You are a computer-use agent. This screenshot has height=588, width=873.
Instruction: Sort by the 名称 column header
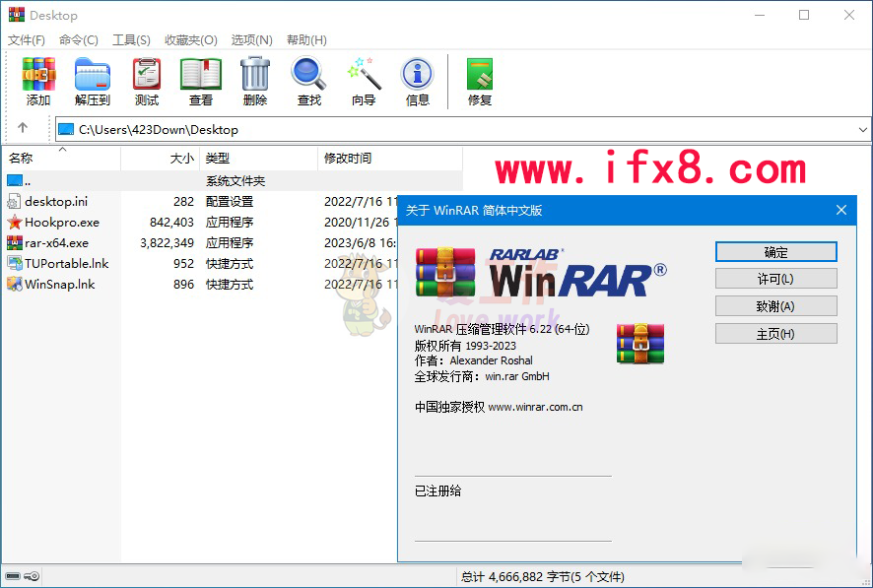pos(61,159)
